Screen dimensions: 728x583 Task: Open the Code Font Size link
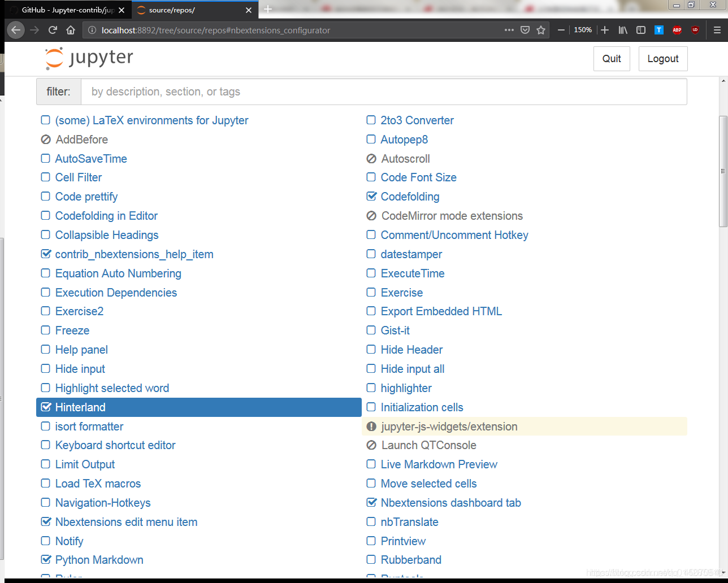pyautogui.click(x=419, y=177)
